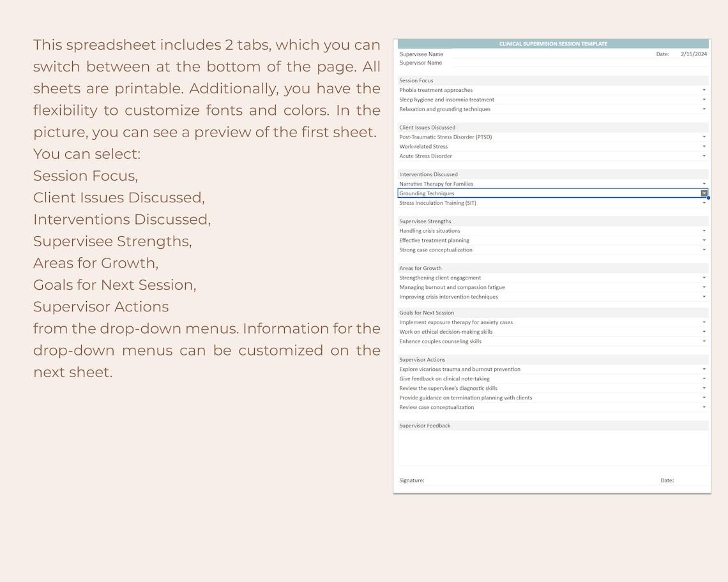This screenshot has height=582, width=728.
Task: Expand the Sleep hygiene and insomnia treatment dropdown
Action: (704, 100)
